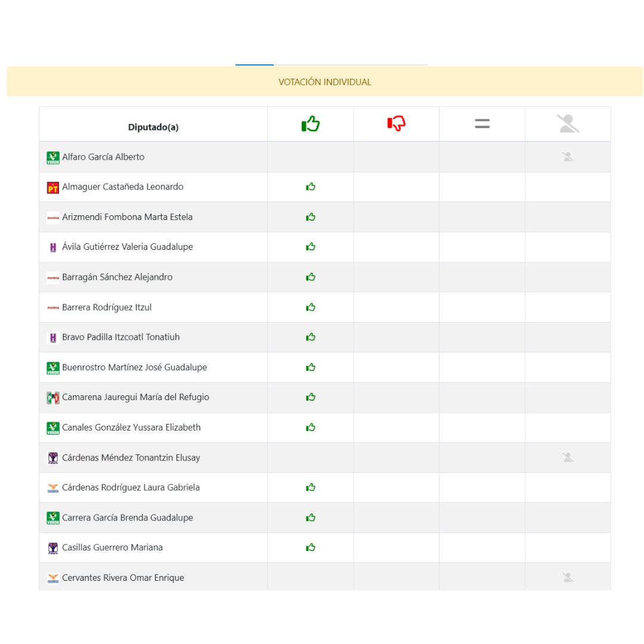Click the Morena logo beside Barragán Sánchez Alejandro
This screenshot has width=644, height=644.
pos(53,278)
